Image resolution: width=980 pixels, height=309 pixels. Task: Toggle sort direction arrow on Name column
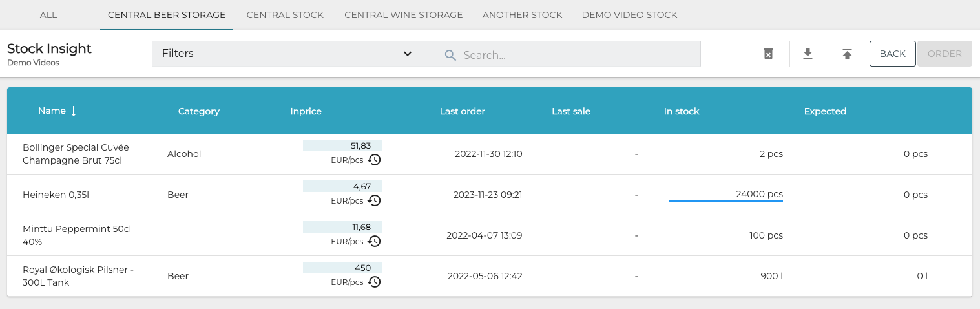74,111
